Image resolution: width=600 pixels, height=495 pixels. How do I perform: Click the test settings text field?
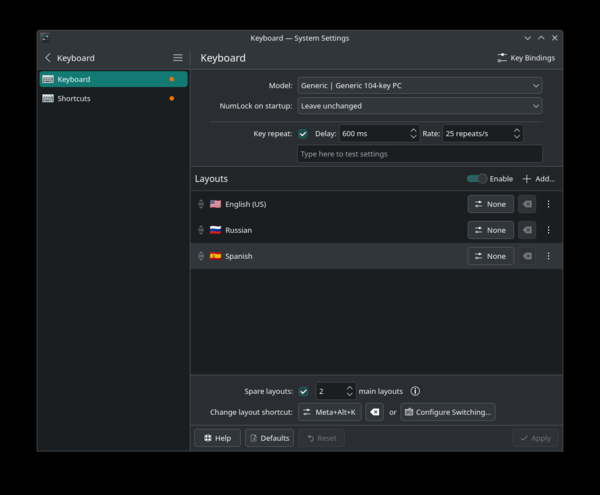(419, 154)
